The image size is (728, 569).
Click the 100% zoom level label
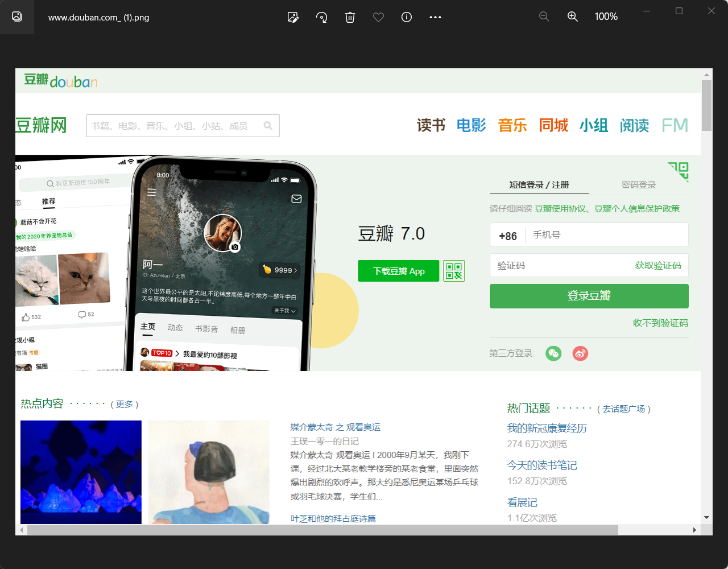(x=606, y=17)
